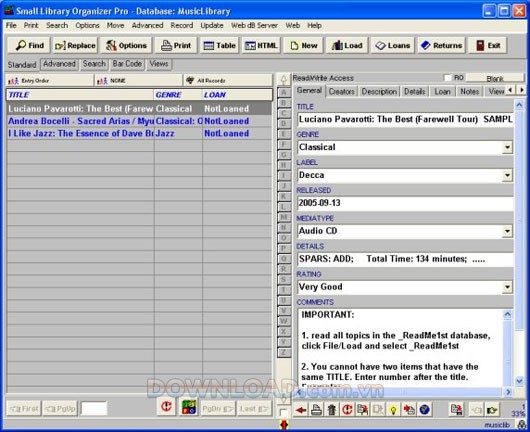Jump to letter A in the alphabet index
The height and width of the screenshot is (432, 530).
(x=284, y=92)
